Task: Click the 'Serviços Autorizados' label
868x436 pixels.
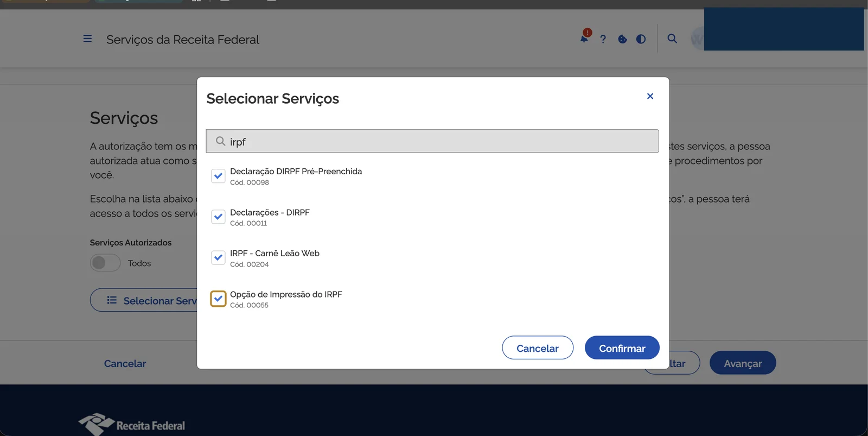Action: [131, 243]
